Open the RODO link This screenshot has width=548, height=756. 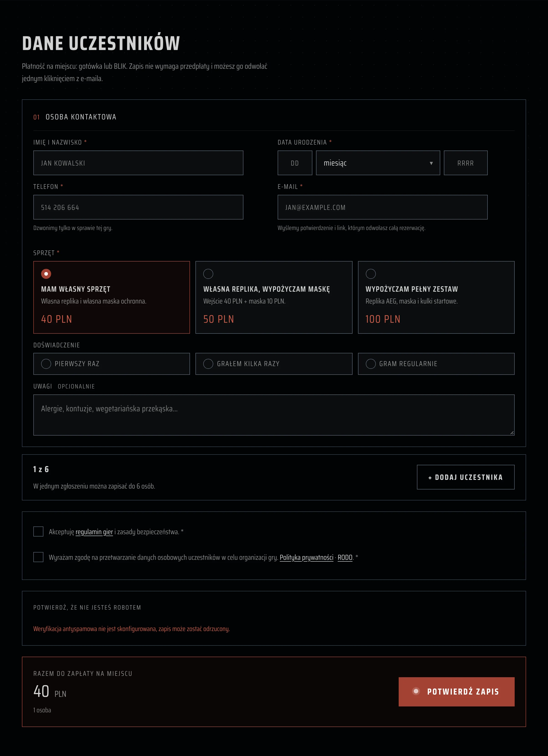point(345,557)
